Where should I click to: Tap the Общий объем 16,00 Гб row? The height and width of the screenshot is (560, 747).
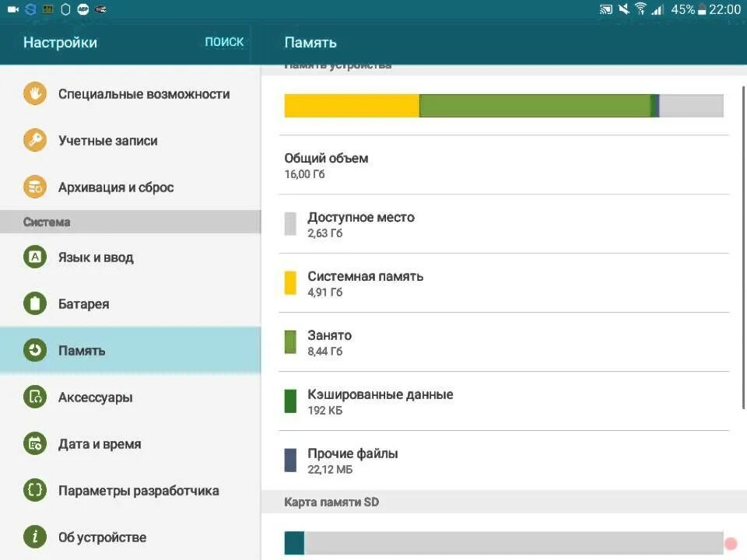coord(504,165)
